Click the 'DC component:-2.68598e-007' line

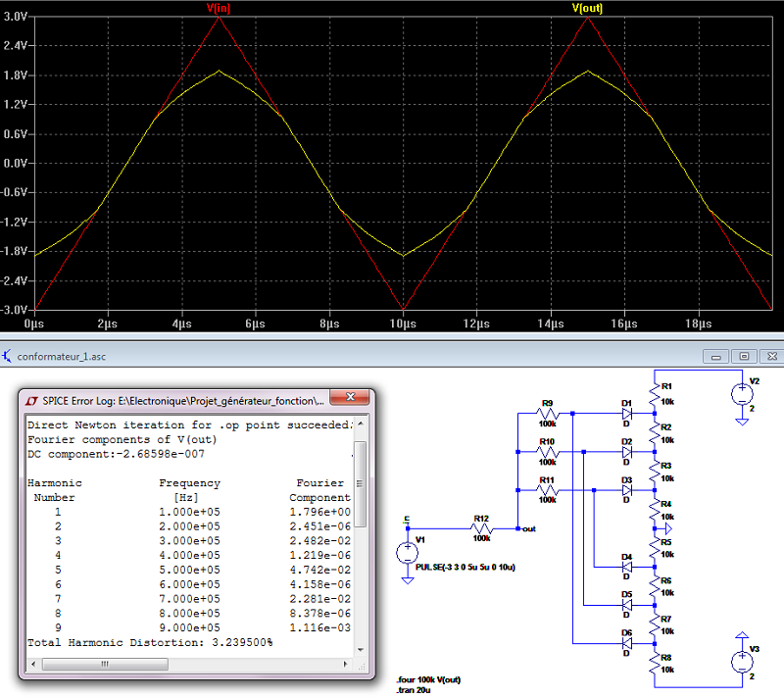[x=116, y=454]
